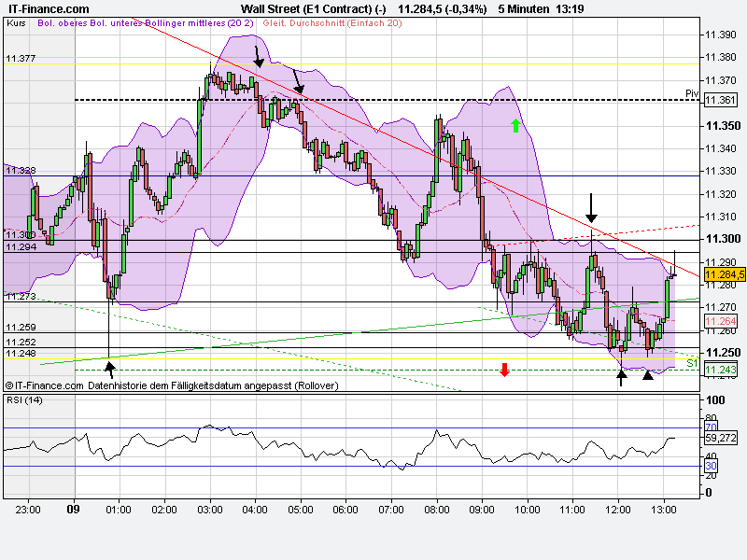Select the green up arrow on the chart
The height and width of the screenshot is (560, 747).
point(514,126)
